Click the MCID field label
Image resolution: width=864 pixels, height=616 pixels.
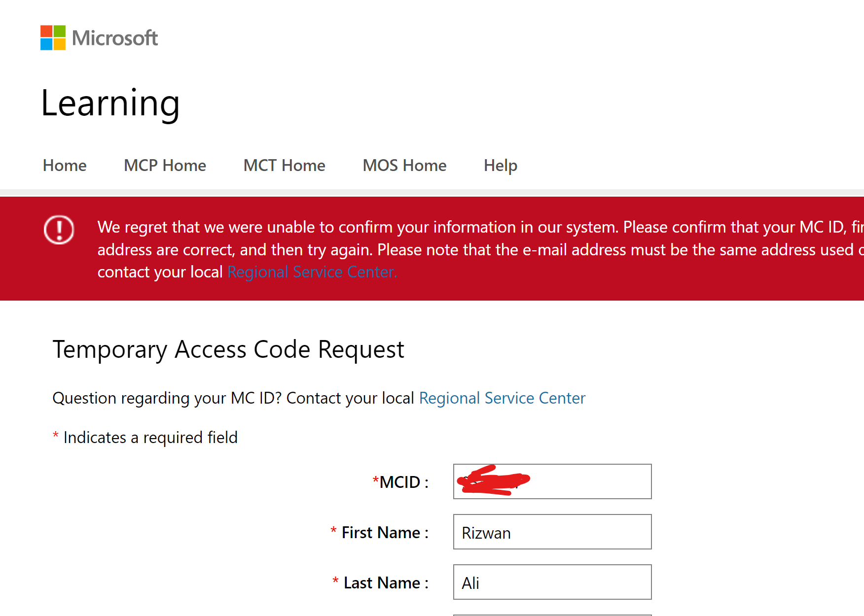pos(400,482)
